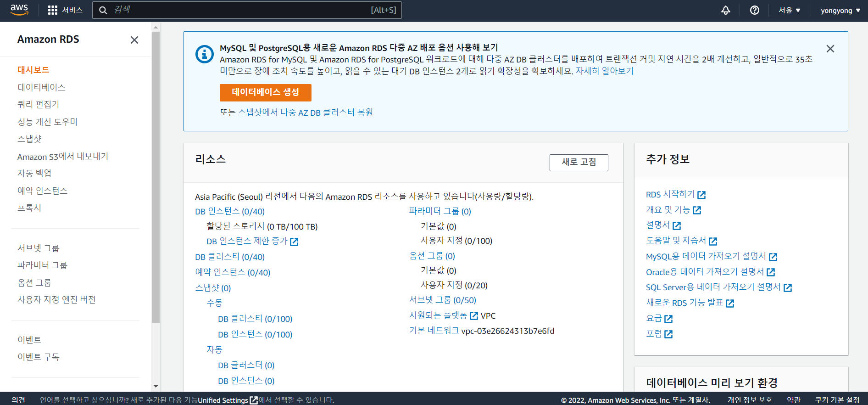Open the 서울 region dropdown
Screen dimensions: 868x405
click(x=789, y=10)
